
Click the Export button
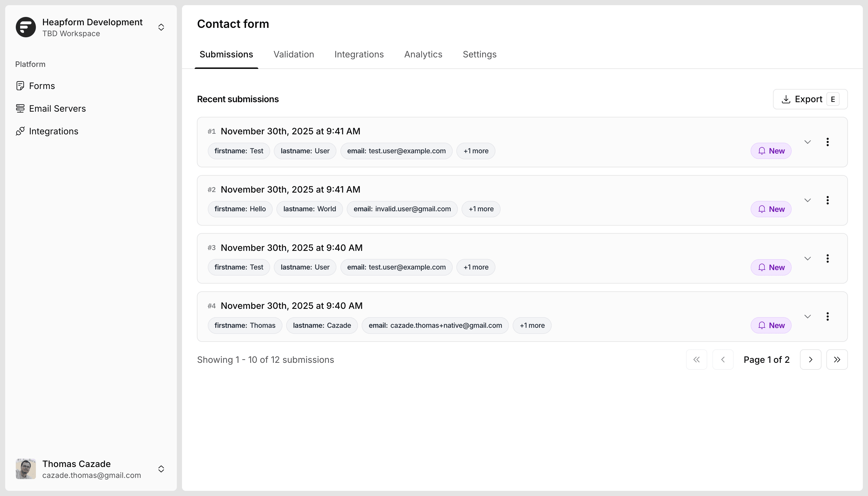coord(810,99)
